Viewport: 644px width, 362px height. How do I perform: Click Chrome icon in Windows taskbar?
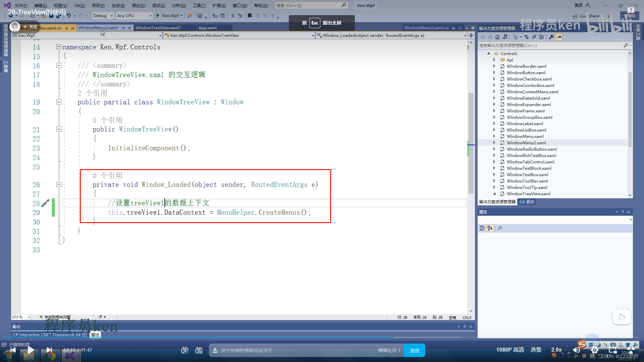tap(50, 356)
